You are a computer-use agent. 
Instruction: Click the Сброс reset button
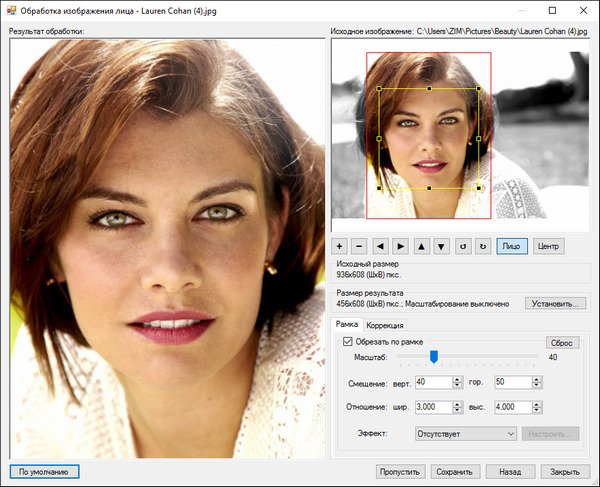click(x=562, y=343)
